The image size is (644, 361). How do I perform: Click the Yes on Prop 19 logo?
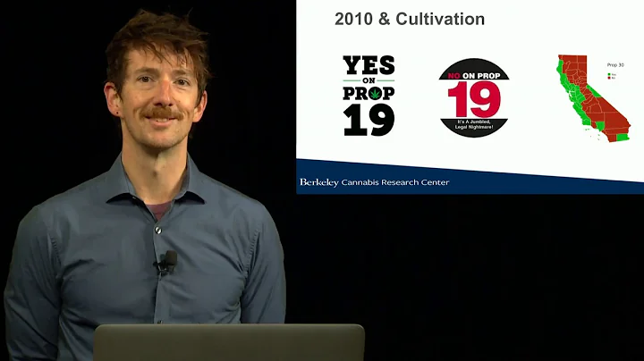[369, 96]
